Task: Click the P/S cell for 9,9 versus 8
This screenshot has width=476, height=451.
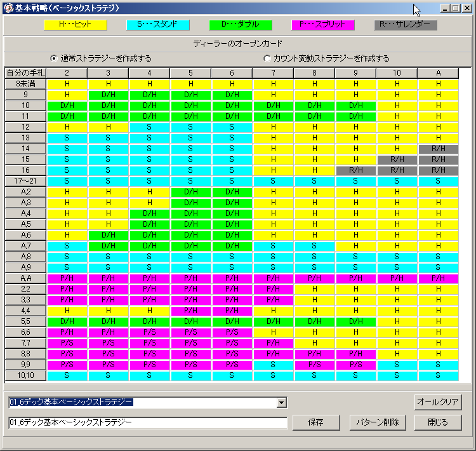Action: click(315, 365)
